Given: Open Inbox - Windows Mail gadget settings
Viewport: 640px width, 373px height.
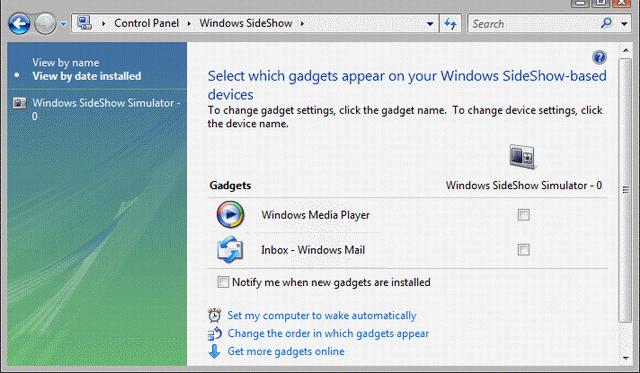Looking at the screenshot, I should coord(313,250).
